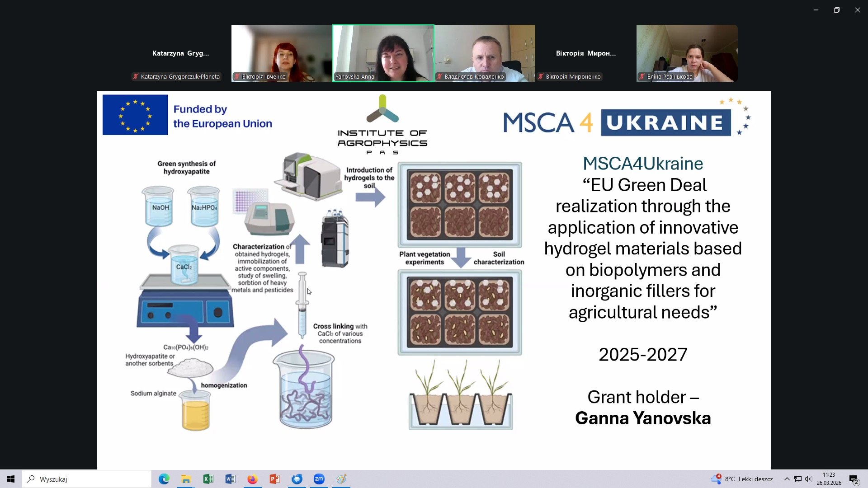
Task: Launch Word from the taskbar
Action: 230,479
